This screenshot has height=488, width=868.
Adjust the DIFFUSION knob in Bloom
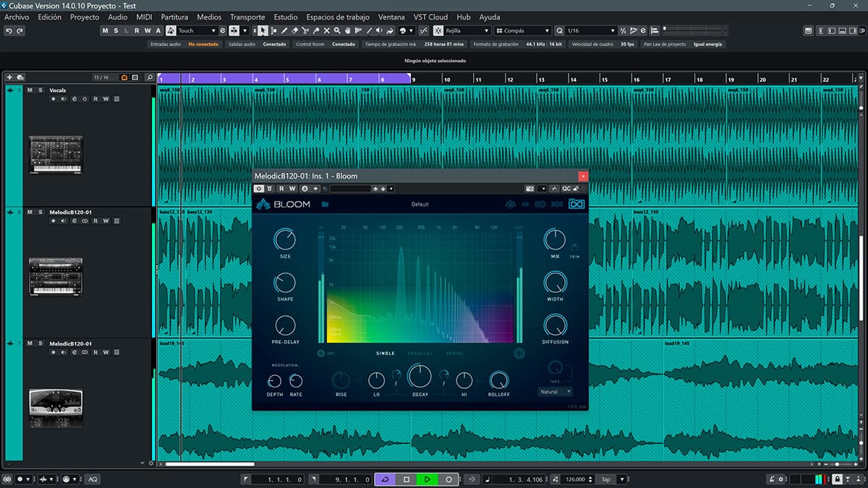coord(555,325)
